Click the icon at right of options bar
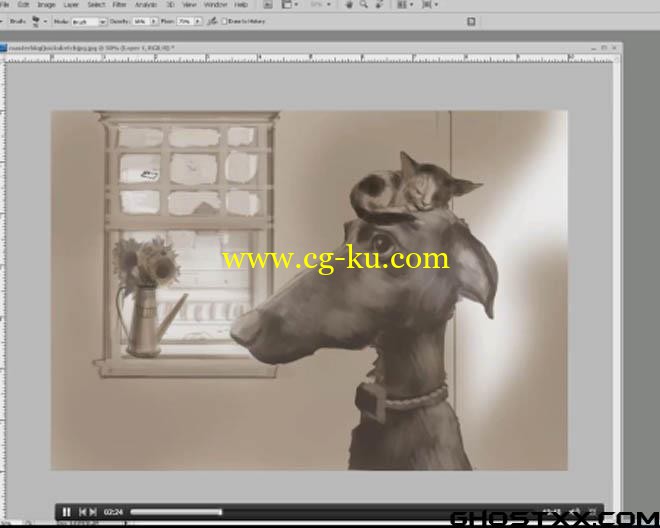 pos(471,21)
